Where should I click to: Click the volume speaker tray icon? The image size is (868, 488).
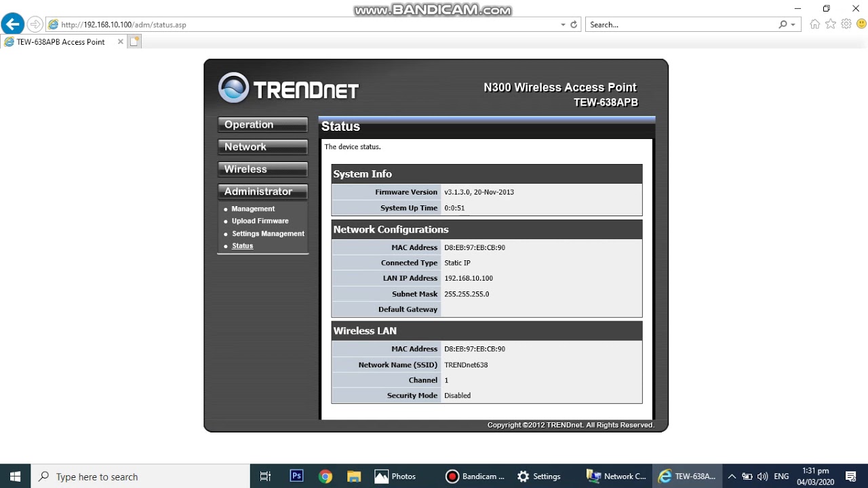click(762, 476)
